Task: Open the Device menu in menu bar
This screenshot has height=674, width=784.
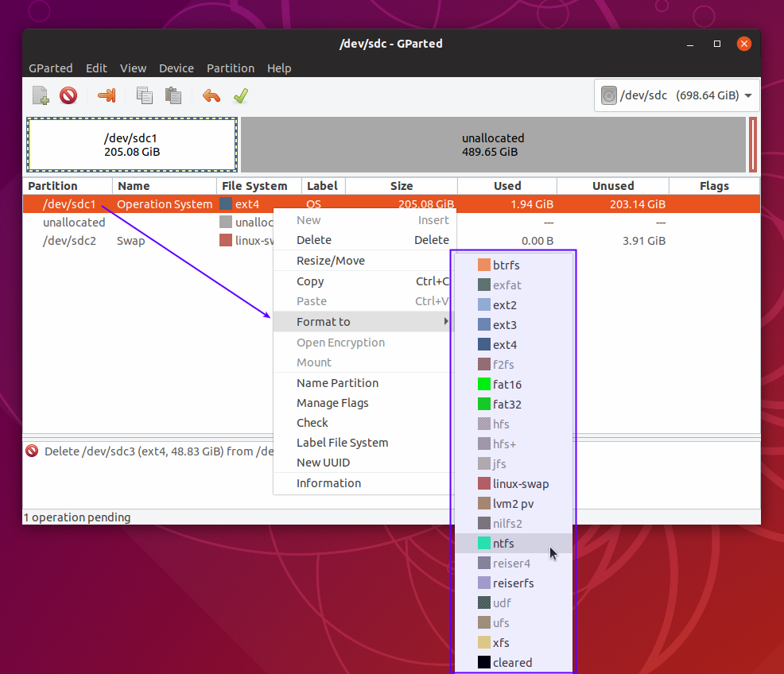Action: pyautogui.click(x=176, y=68)
